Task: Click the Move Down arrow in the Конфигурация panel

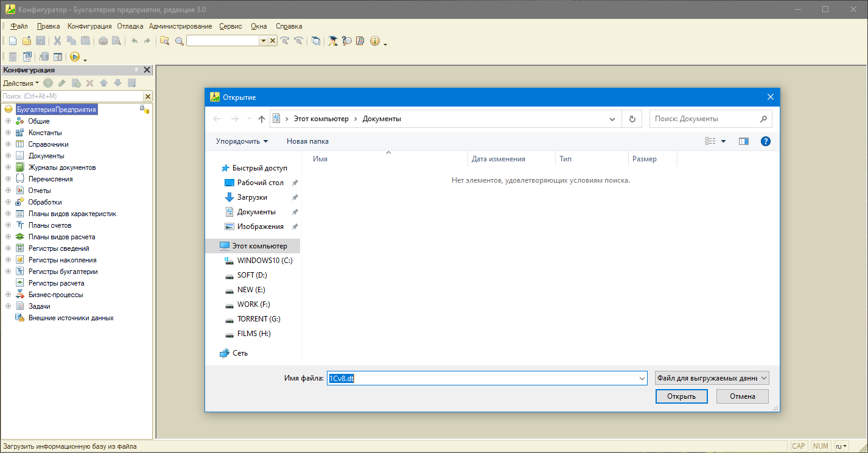Action: point(117,83)
